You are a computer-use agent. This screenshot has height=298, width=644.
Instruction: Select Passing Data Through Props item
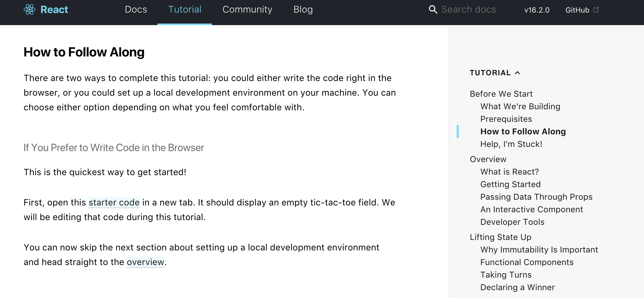tap(536, 197)
